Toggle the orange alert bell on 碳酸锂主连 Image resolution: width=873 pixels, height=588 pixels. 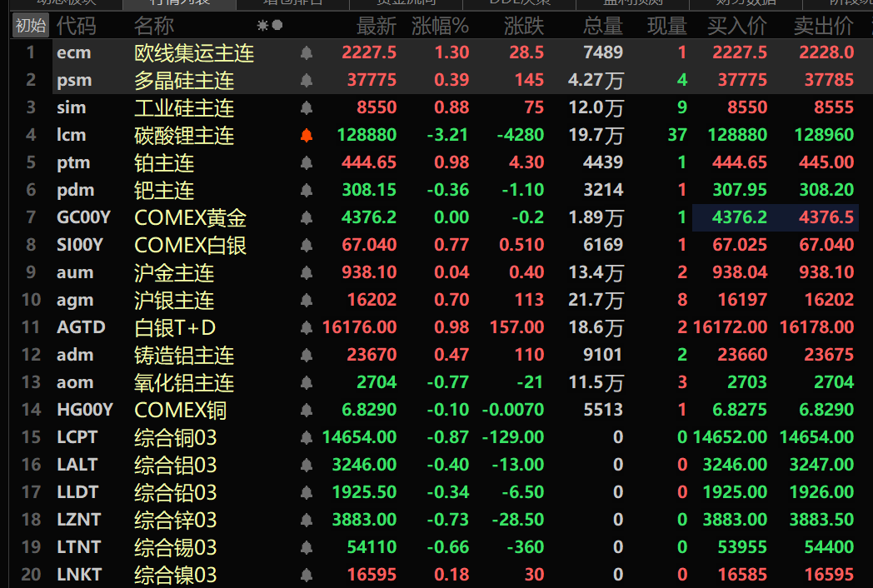tap(307, 135)
